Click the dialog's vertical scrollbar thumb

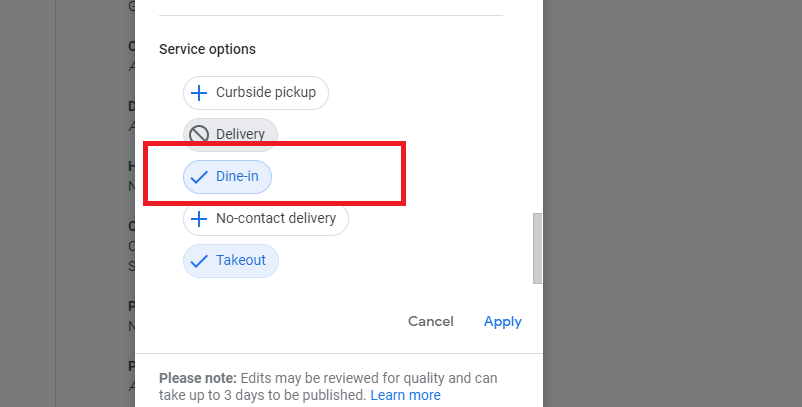tap(537, 247)
